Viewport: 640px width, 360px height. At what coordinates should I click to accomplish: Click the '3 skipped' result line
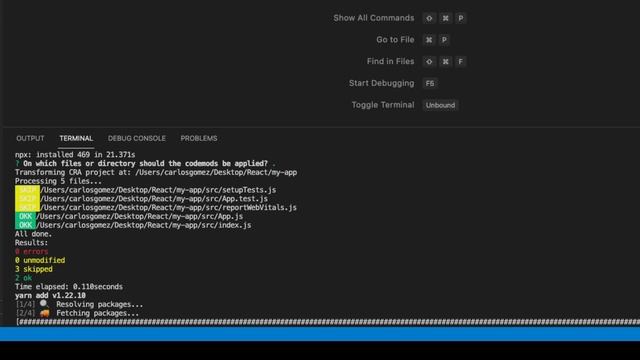point(34,269)
